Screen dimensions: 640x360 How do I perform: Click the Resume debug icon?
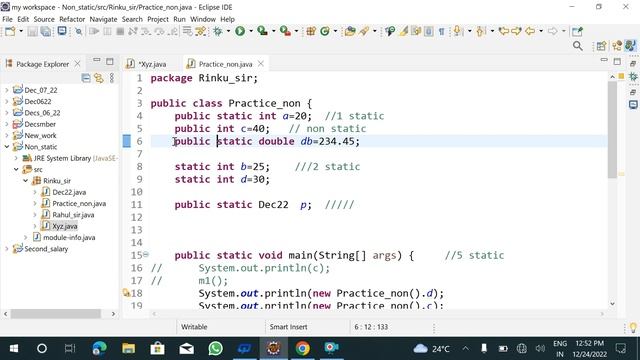click(x=94, y=31)
